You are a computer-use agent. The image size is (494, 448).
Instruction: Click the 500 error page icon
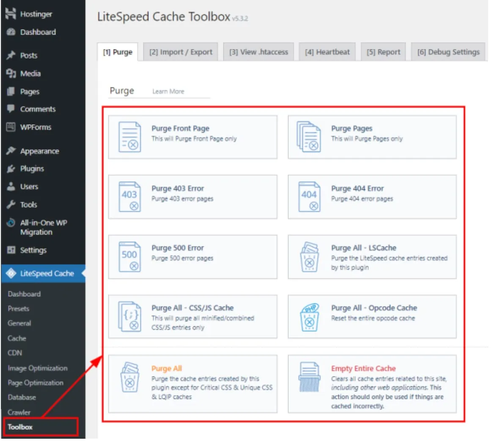pos(129,257)
